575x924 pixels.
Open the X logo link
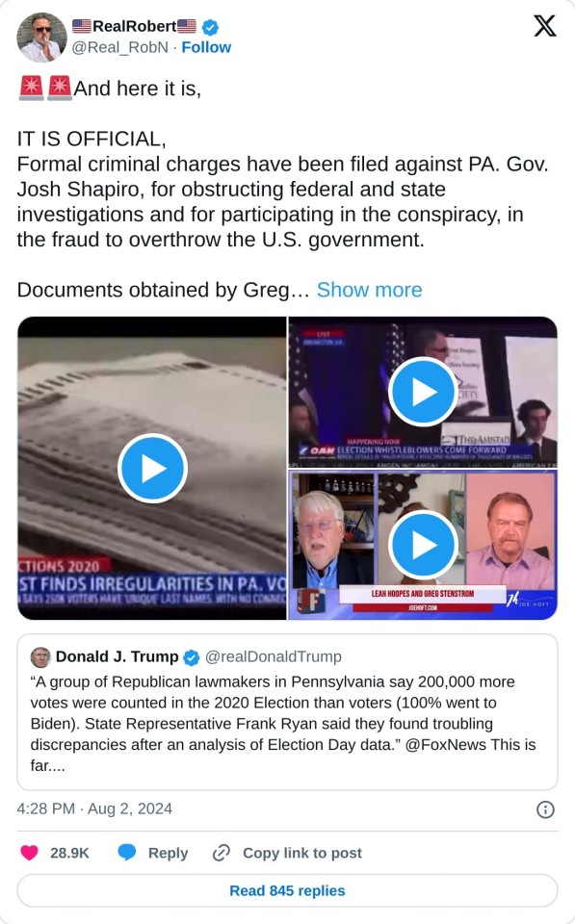544,27
